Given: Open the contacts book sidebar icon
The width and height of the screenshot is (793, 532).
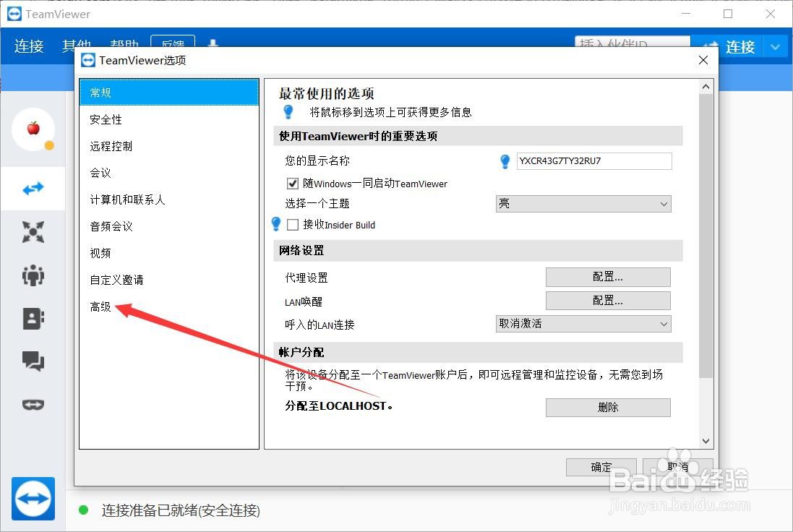Looking at the screenshot, I should (33, 319).
